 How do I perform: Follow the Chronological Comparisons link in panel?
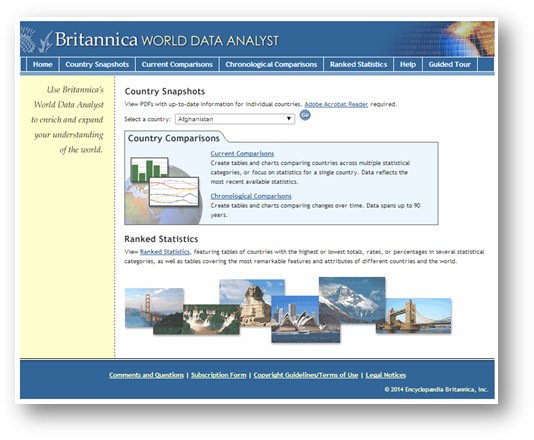(x=251, y=196)
